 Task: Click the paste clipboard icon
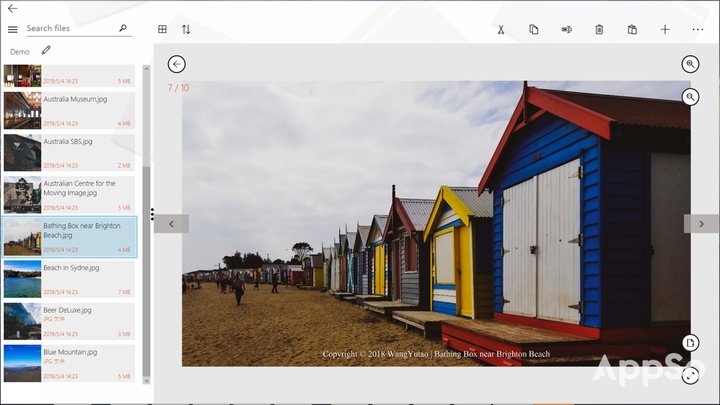tap(632, 29)
